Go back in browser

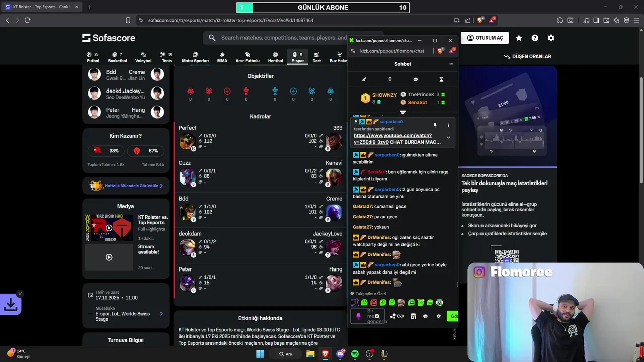pos(7,20)
